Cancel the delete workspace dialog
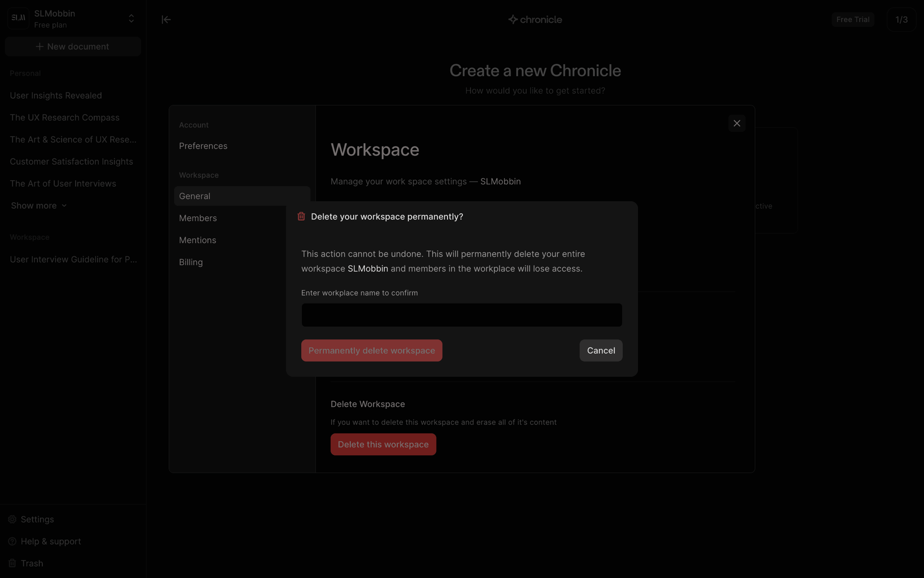Image resolution: width=924 pixels, height=578 pixels. click(x=601, y=351)
